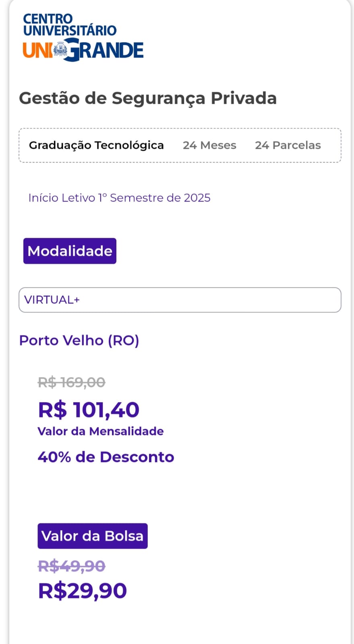Select the 24 Meses duration label

(209, 145)
